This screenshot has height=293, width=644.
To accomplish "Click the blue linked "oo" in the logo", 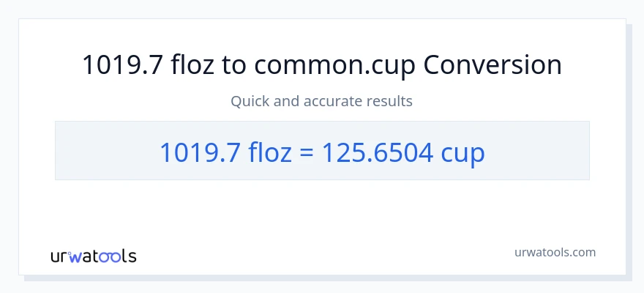I will coord(111,256).
